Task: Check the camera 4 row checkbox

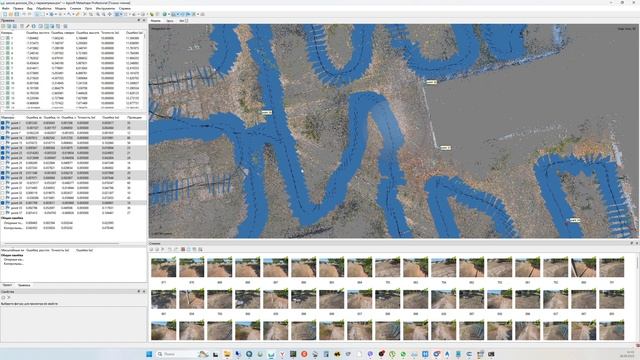Action: (2, 53)
